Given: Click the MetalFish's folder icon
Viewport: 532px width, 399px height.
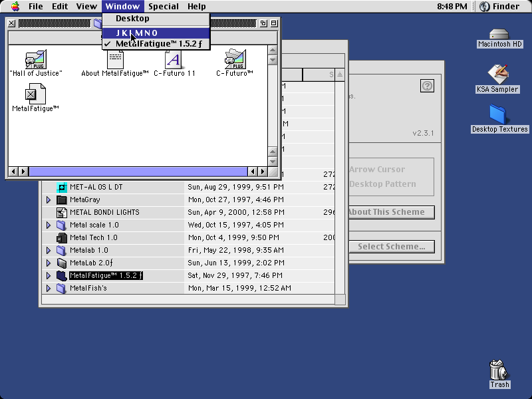Looking at the screenshot, I should pyautogui.click(x=61, y=288).
